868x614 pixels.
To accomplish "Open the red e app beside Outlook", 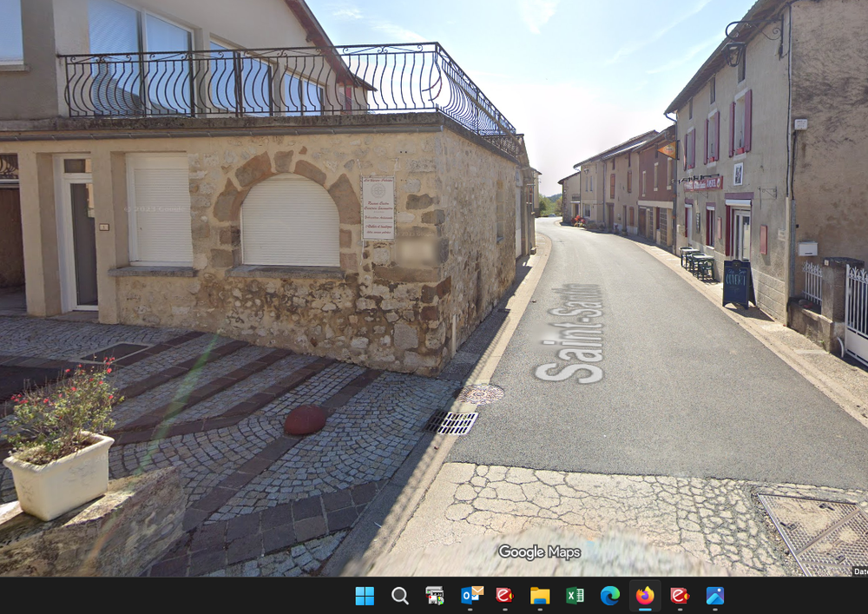I will pos(504,596).
